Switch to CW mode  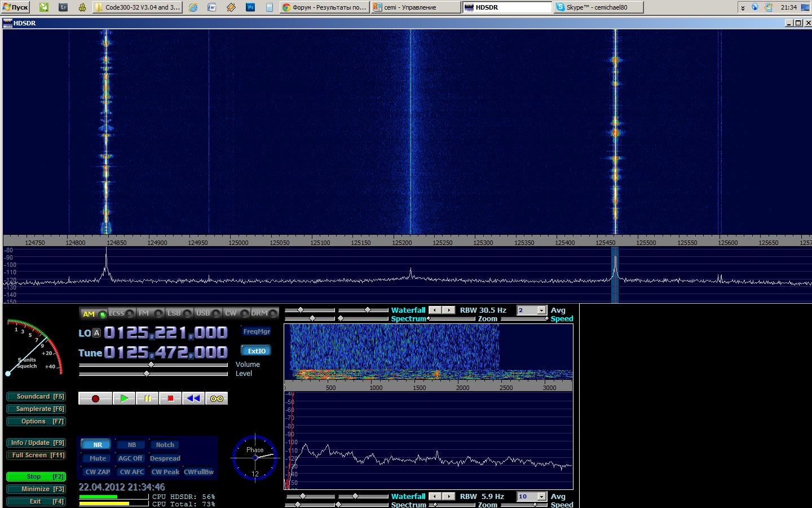click(x=236, y=314)
